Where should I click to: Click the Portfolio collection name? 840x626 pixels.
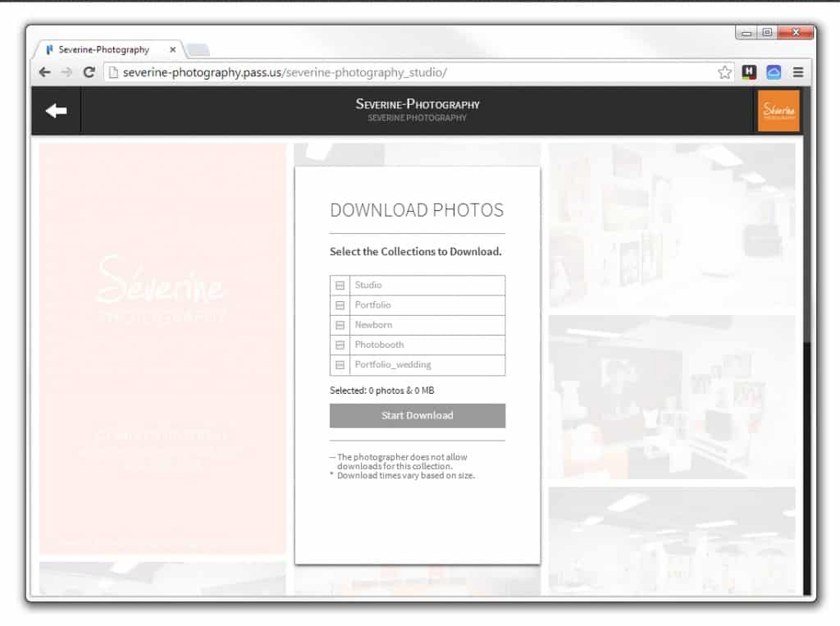(373, 304)
